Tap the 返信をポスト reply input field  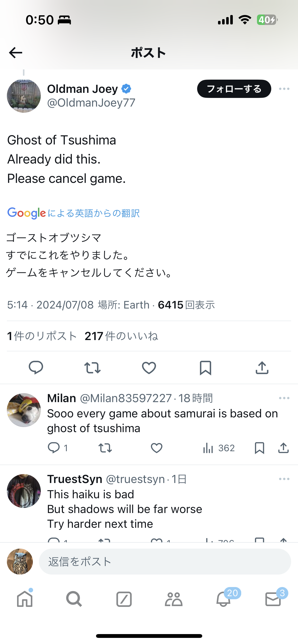pos(165,562)
